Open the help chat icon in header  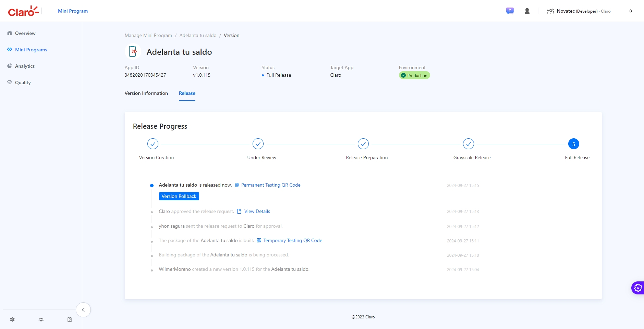(510, 11)
